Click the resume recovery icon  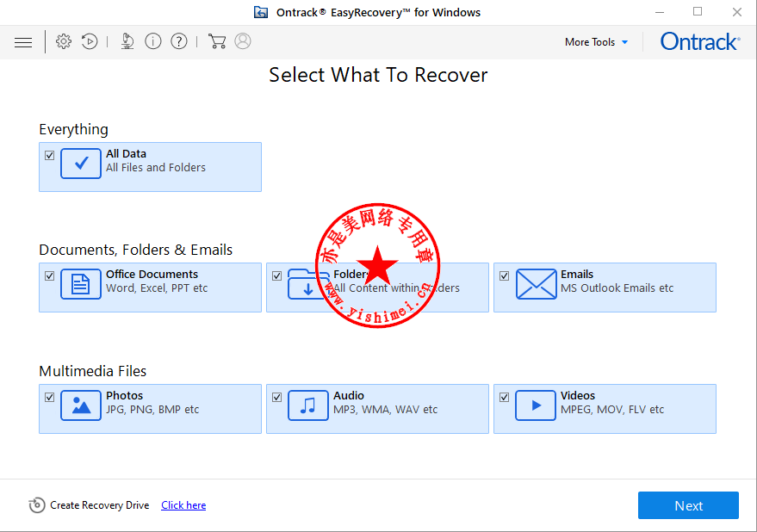coord(90,41)
